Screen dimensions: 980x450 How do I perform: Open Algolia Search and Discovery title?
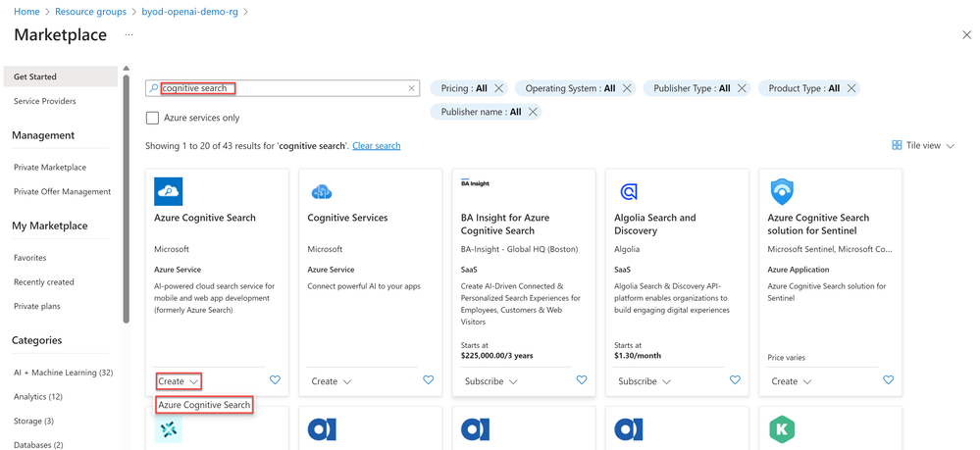[x=655, y=225]
